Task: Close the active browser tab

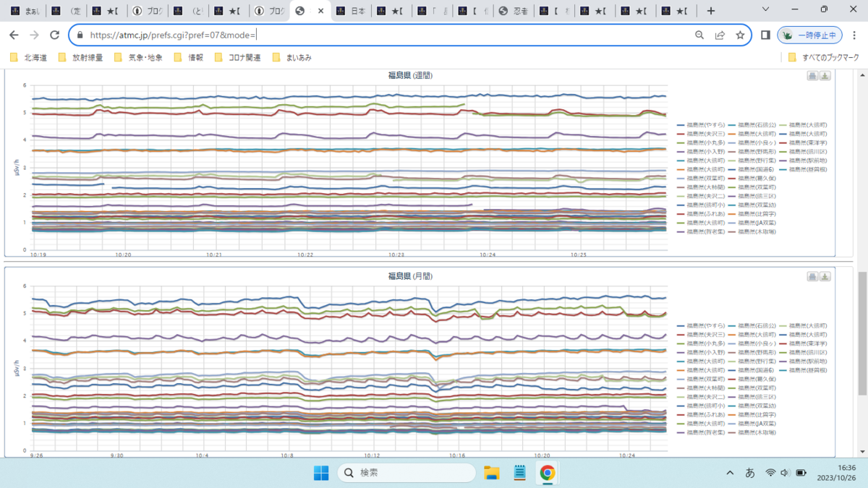Action: (x=321, y=11)
